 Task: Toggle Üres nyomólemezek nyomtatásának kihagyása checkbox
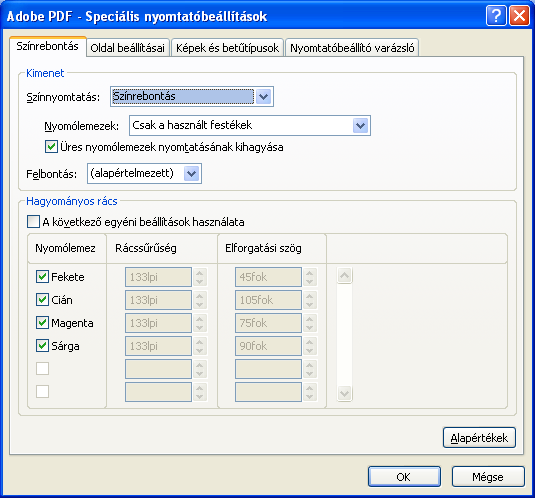[x=51, y=147]
